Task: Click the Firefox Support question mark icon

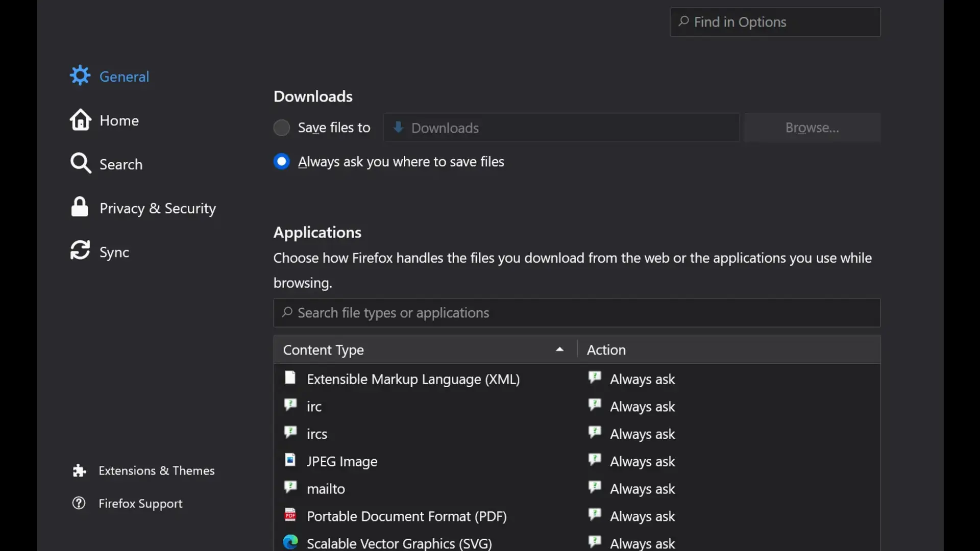Action: (x=79, y=503)
